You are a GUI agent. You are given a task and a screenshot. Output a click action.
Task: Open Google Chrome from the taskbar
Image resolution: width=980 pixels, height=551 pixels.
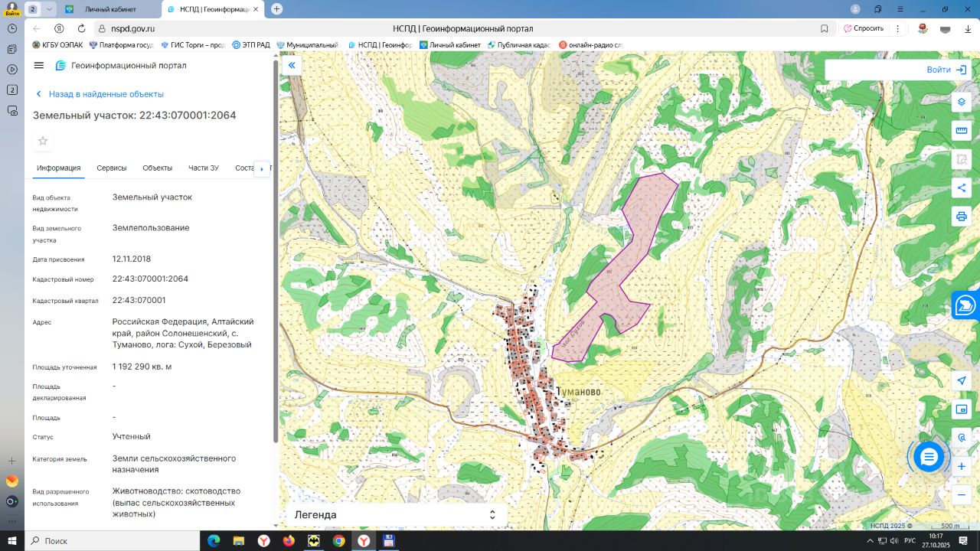click(x=338, y=541)
